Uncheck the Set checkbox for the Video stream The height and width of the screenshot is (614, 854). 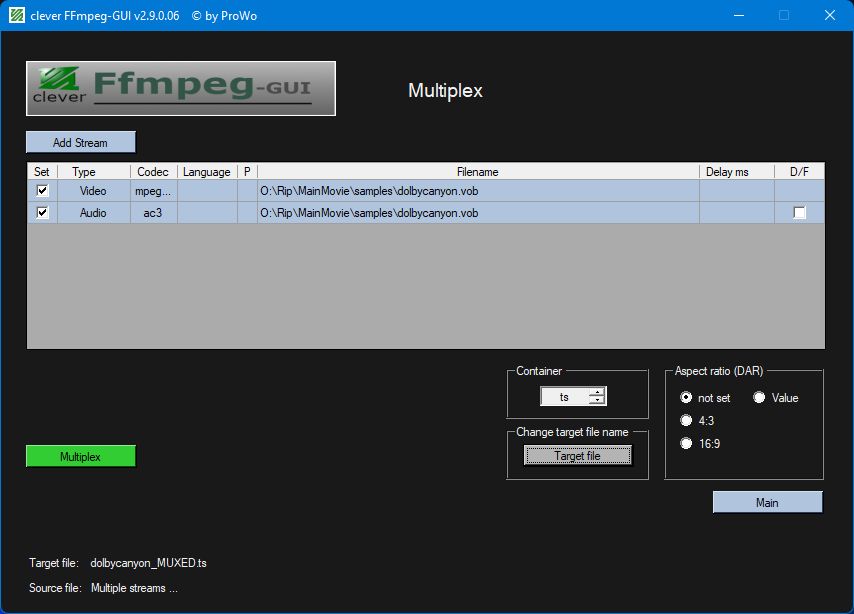[42, 191]
